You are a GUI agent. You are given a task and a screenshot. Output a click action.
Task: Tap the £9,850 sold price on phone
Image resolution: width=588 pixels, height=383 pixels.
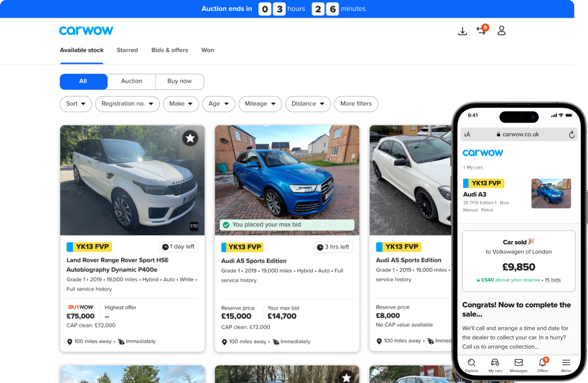[x=519, y=267]
